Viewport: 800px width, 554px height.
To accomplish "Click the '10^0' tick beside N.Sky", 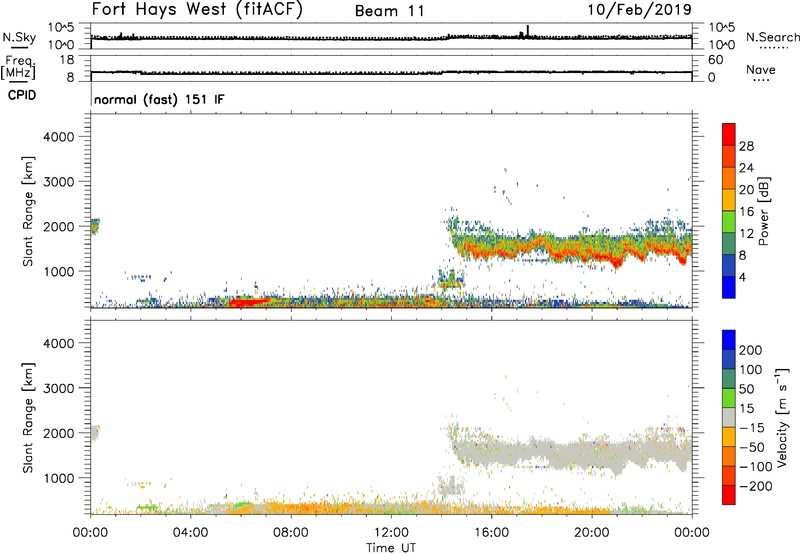I will (61, 45).
